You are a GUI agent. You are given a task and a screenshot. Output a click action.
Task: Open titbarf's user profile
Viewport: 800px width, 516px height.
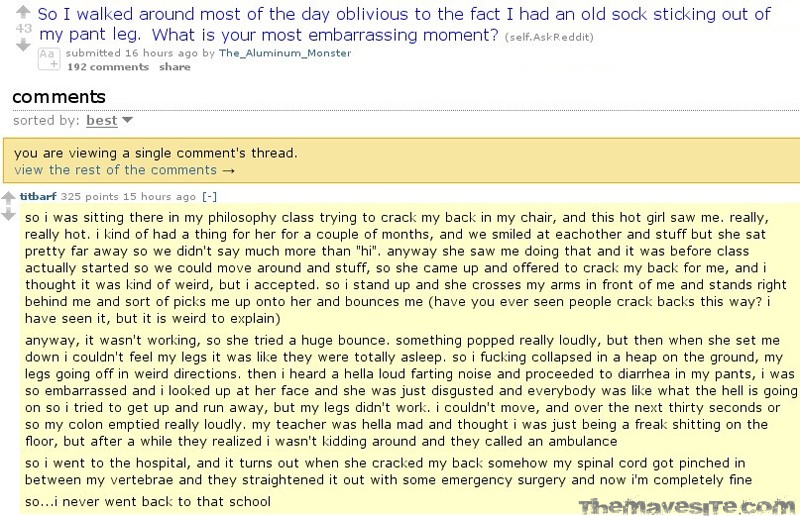click(x=38, y=196)
